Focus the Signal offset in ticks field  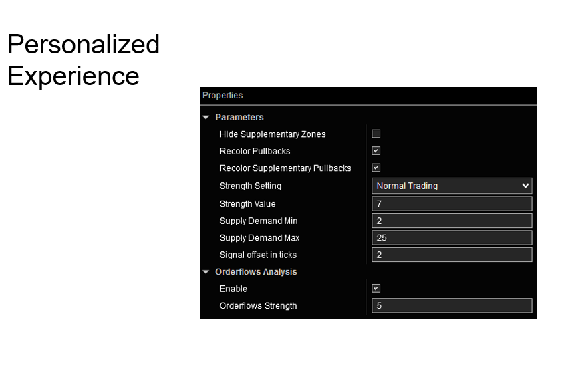(x=451, y=255)
